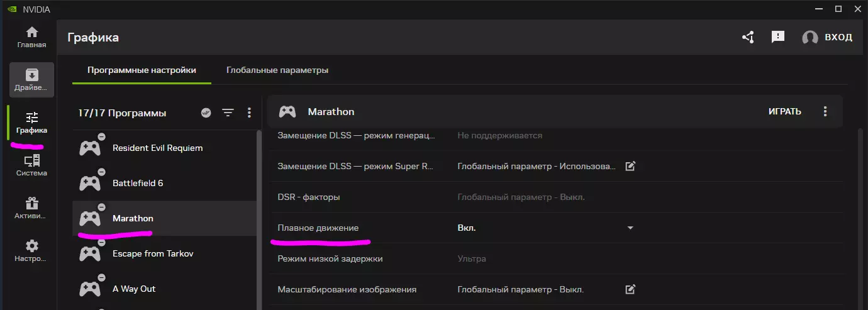
Task: Click the Плавное движение setting label
Action: [318, 228]
